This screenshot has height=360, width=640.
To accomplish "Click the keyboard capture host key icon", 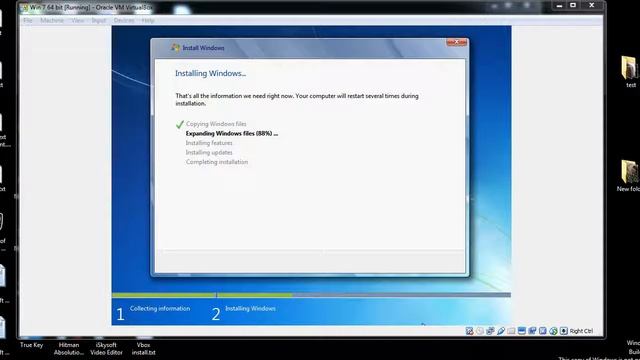I will (x=564, y=331).
